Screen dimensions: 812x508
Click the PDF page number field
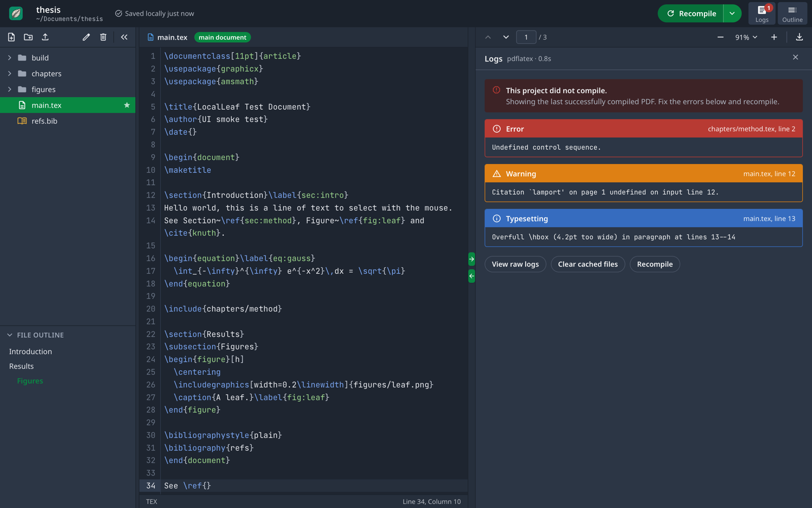pyautogui.click(x=526, y=37)
